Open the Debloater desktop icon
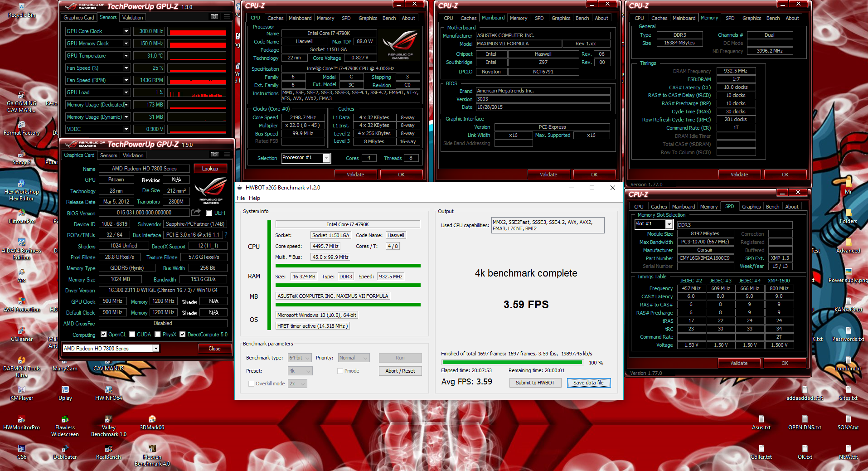868x471 pixels. click(65, 452)
